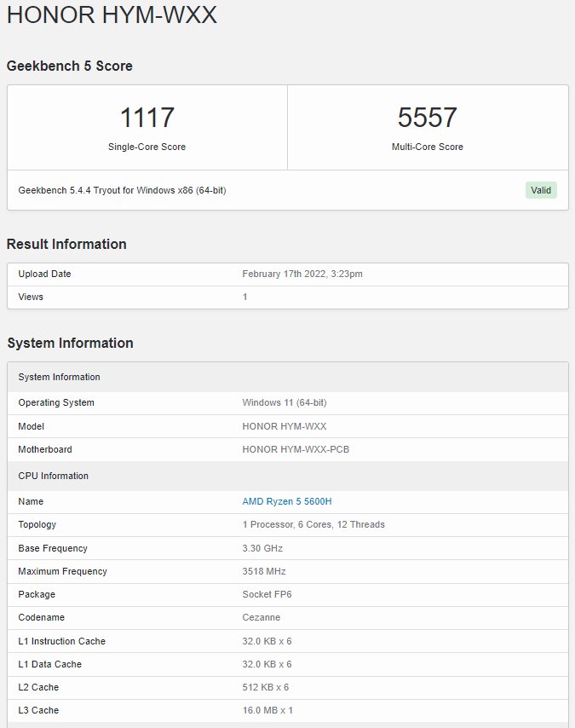Click the Codename row label
The image size is (575, 728).
(x=41, y=617)
